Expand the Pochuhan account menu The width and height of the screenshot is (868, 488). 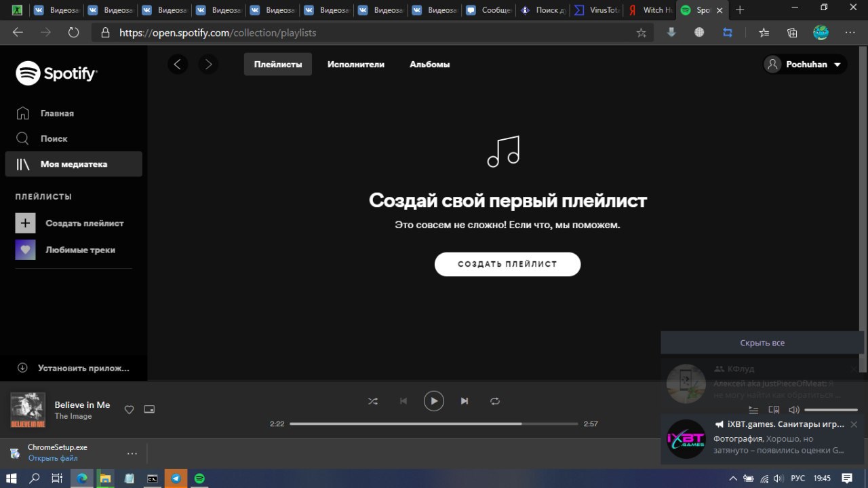(x=805, y=64)
